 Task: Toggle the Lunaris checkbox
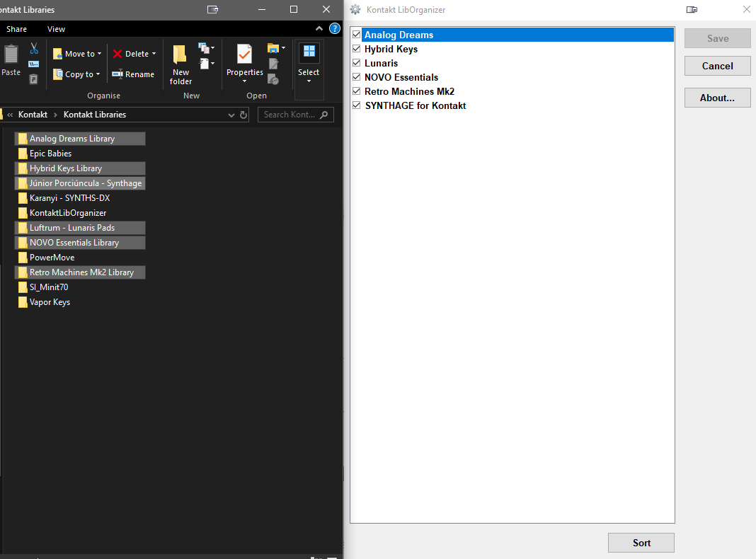coord(357,63)
